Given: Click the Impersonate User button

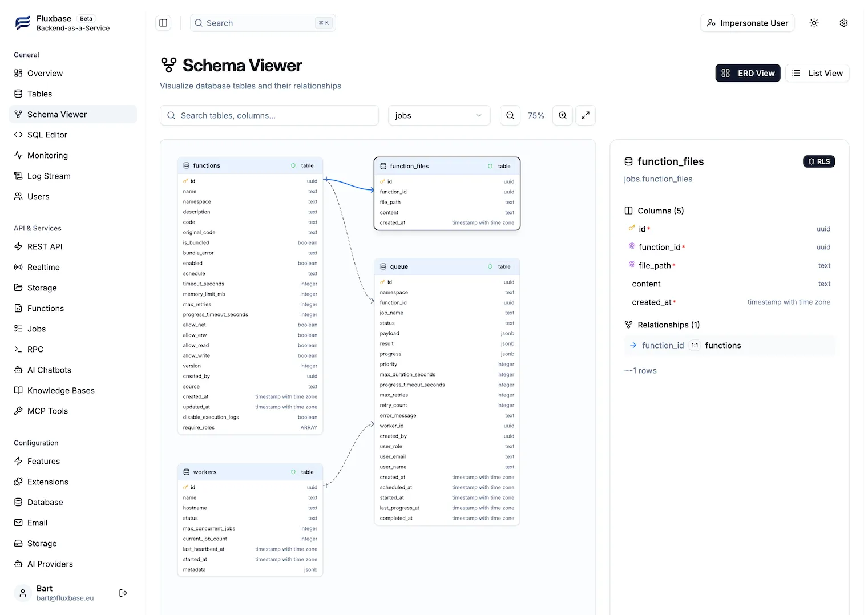Looking at the screenshot, I should pos(747,23).
